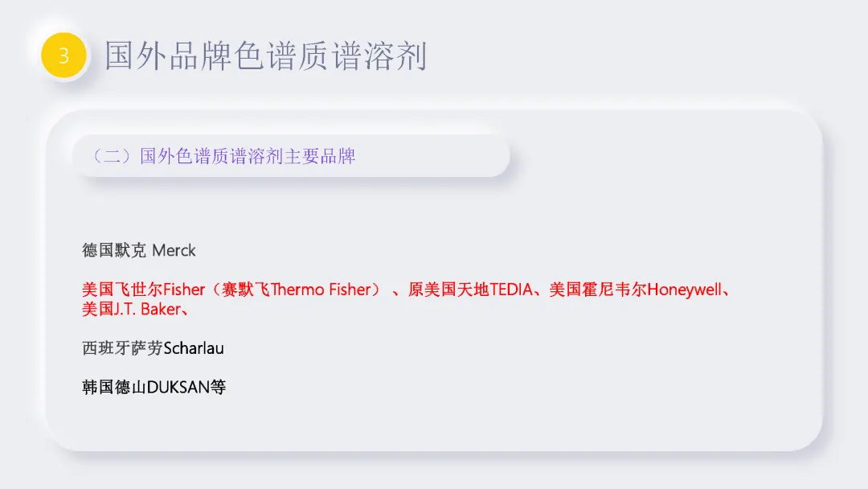This screenshot has height=489, width=868.
Task: Click the 西班牙萨劳Scharlau text line
Action: click(x=153, y=347)
